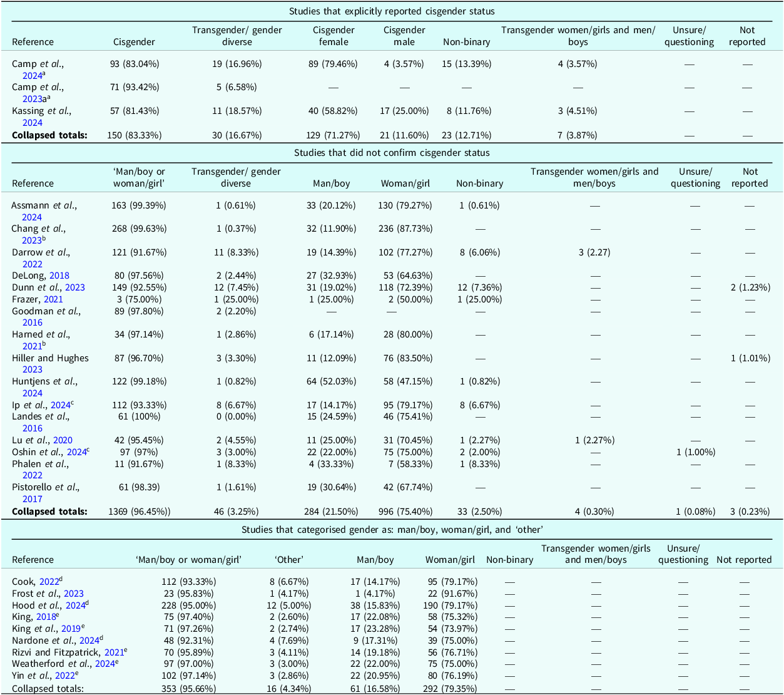Follow the Ip et al. 2024 reference link
Screen dimensions: 784x695
[x=61, y=405]
